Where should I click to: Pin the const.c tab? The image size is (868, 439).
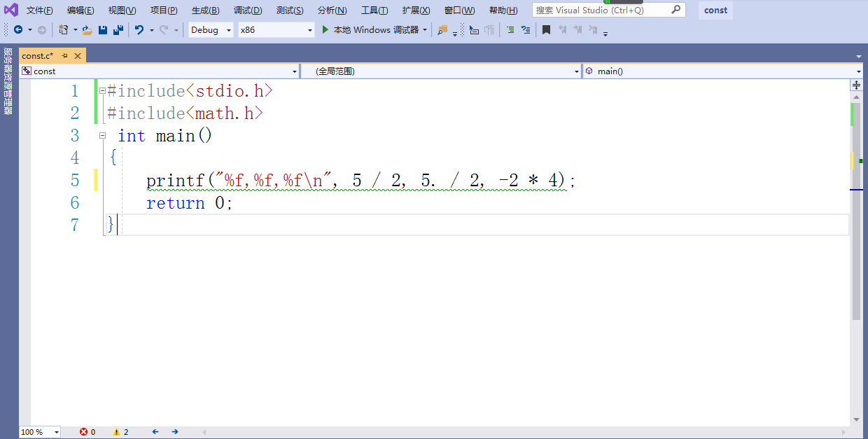64,56
